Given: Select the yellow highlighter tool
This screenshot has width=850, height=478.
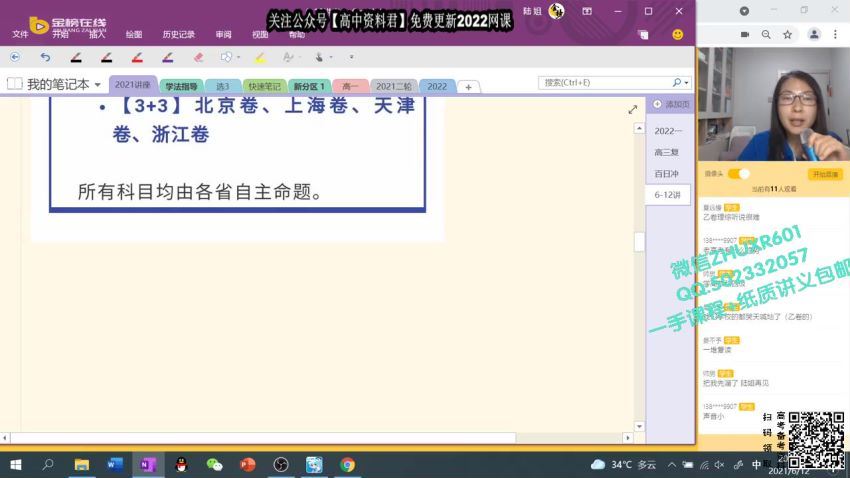Looking at the screenshot, I should [x=260, y=57].
